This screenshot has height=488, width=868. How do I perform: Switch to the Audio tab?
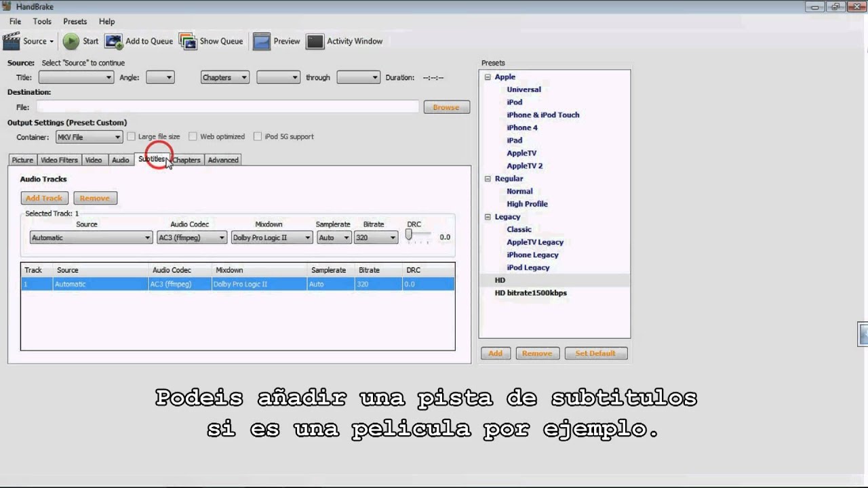tap(120, 160)
